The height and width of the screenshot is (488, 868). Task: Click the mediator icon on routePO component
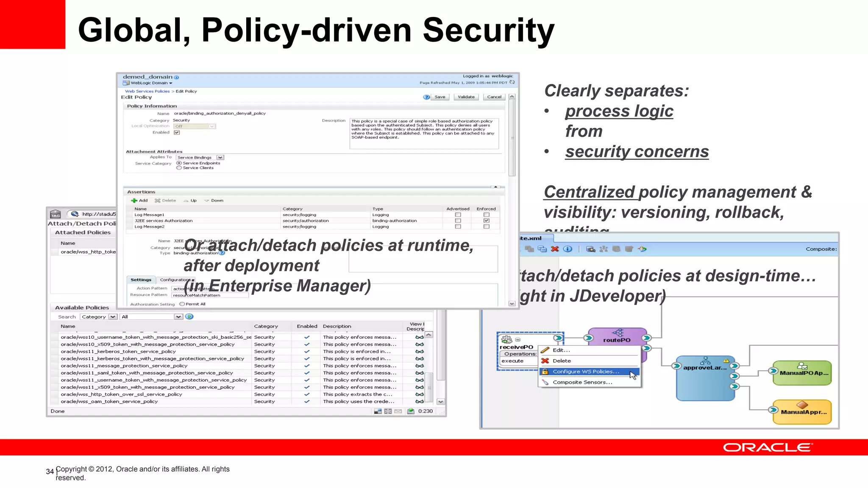point(618,333)
